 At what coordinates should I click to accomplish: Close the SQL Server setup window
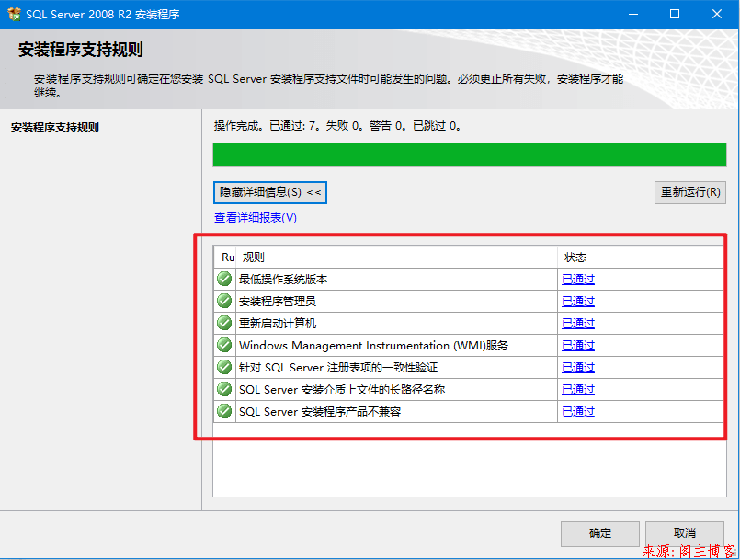[717, 14]
